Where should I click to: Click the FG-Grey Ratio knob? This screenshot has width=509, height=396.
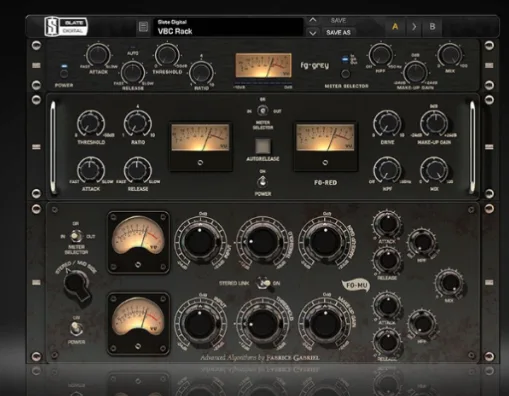click(x=201, y=73)
